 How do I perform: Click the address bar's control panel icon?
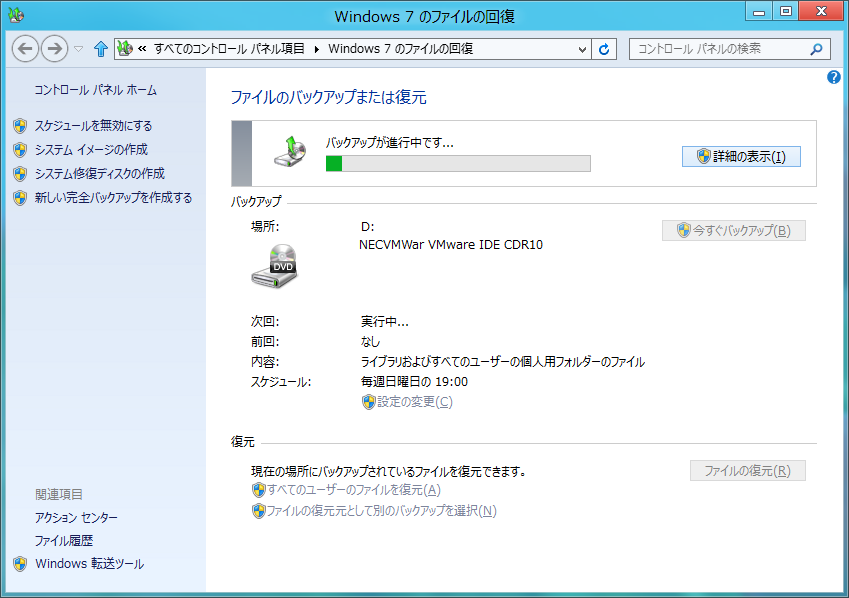pyautogui.click(x=125, y=49)
